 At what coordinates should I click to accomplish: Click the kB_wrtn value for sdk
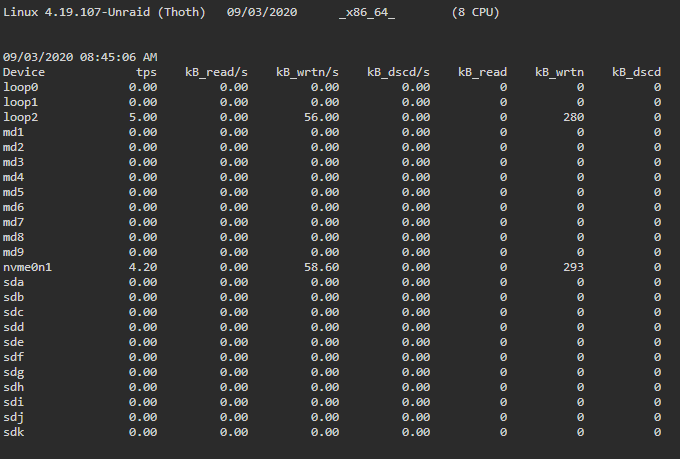coord(581,432)
